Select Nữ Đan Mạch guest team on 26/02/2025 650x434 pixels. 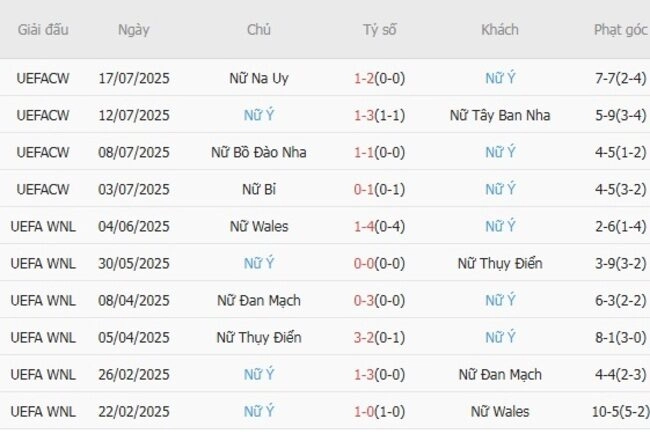pyautogui.click(x=500, y=374)
